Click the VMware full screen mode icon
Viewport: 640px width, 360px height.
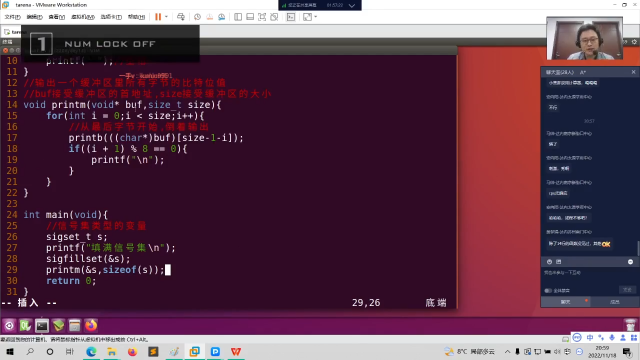(262, 17)
